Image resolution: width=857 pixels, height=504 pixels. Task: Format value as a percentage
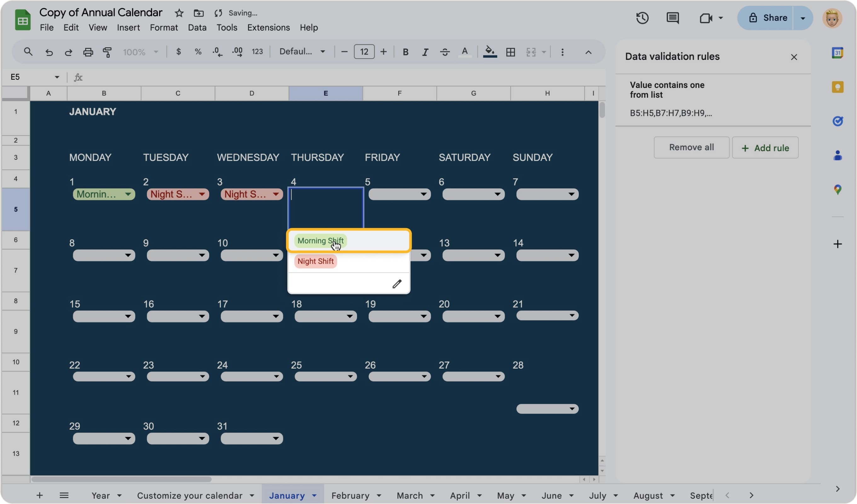198,52
